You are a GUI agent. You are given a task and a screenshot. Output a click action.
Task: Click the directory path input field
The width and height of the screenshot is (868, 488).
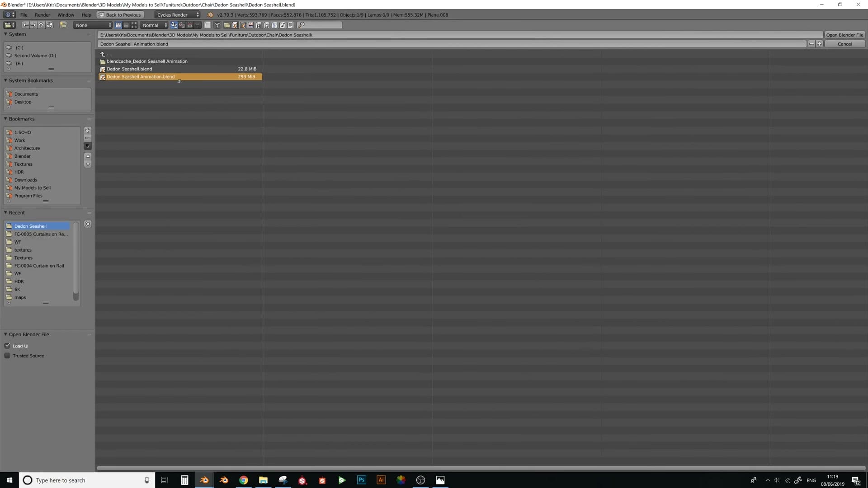(x=460, y=35)
